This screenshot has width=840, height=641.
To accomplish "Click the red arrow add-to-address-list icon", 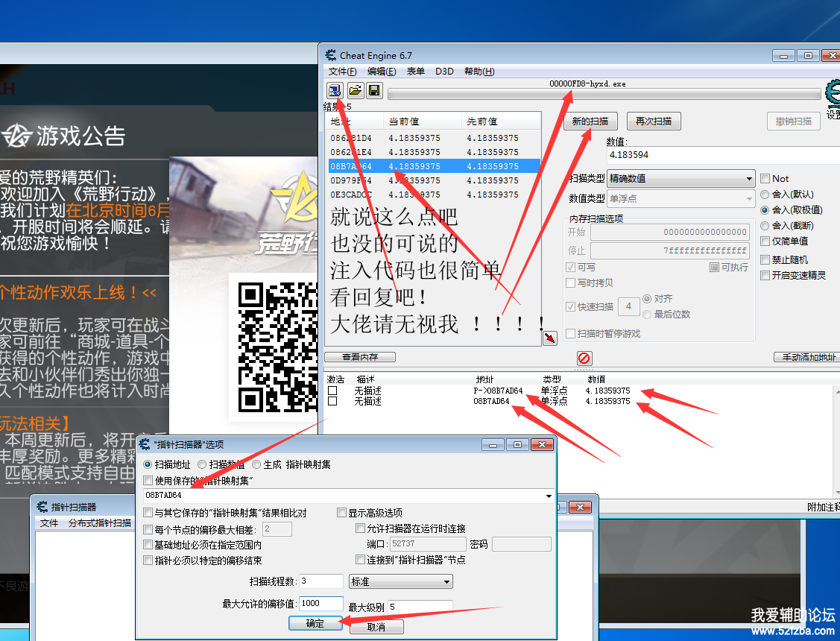I will 550,338.
